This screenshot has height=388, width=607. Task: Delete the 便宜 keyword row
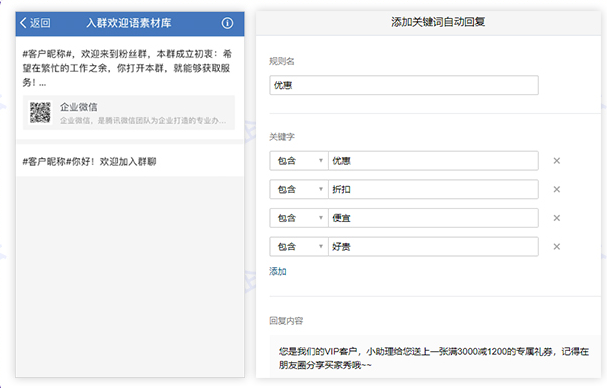coord(557,218)
